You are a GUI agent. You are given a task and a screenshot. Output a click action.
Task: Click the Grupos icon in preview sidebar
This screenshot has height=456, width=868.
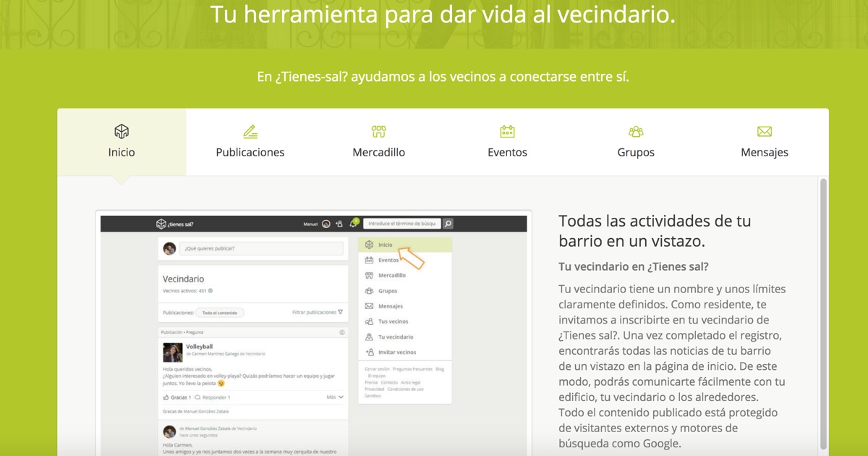[x=370, y=291]
